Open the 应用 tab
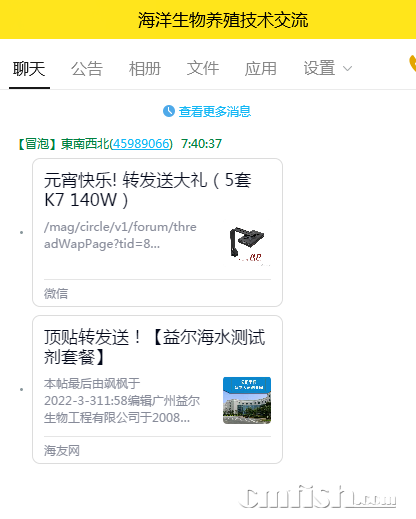Screen dimensions: 416x519 (x=261, y=69)
